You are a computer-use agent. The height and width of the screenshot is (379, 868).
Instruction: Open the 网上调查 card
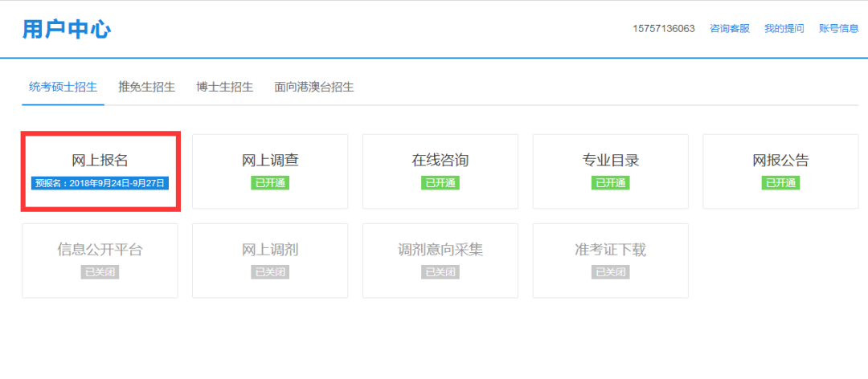coord(270,171)
